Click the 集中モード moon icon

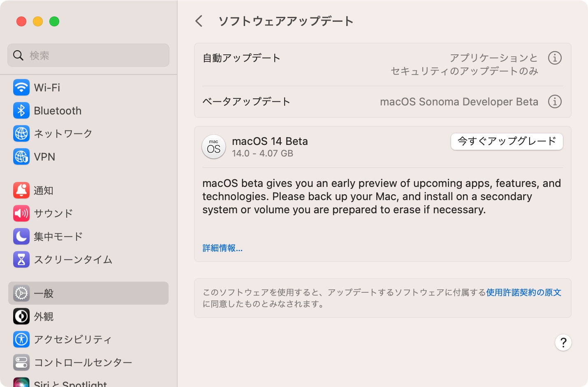click(x=21, y=236)
